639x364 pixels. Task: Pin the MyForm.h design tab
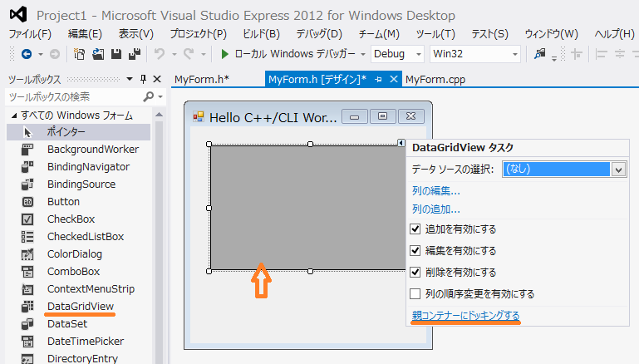[x=378, y=80]
